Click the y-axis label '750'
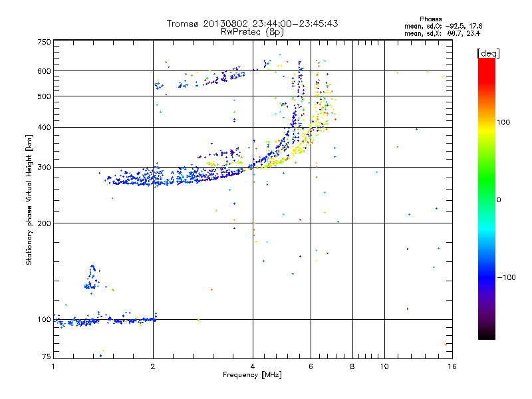 44,42
